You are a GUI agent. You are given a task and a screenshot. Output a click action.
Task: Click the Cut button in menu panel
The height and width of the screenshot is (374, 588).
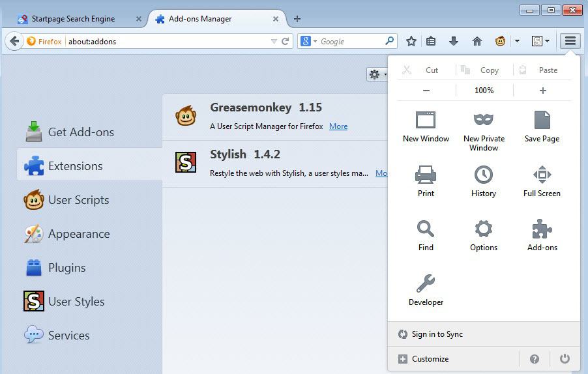click(426, 70)
